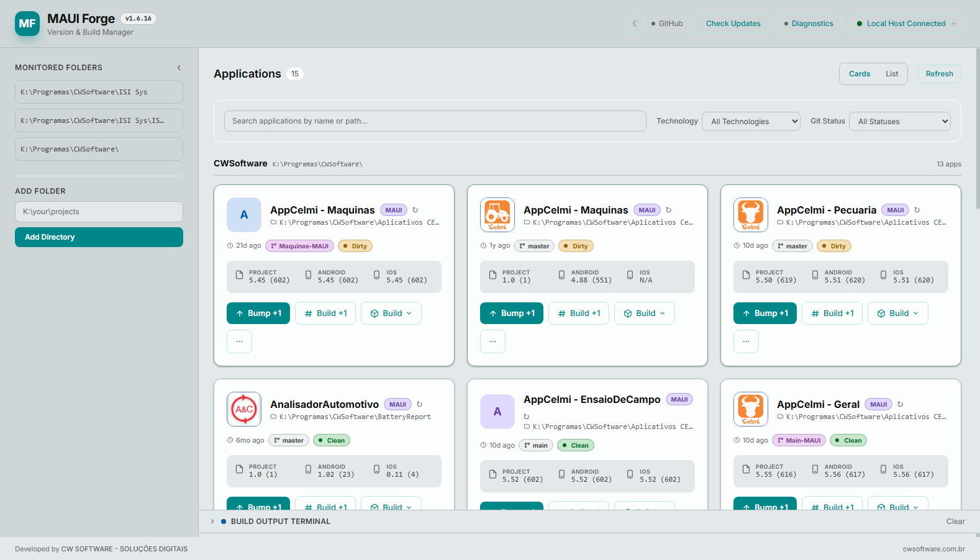The image size is (980, 560).
Task: Click letter A icon of AppCelmi - EnsaioDeCampo
Action: pyautogui.click(x=497, y=412)
